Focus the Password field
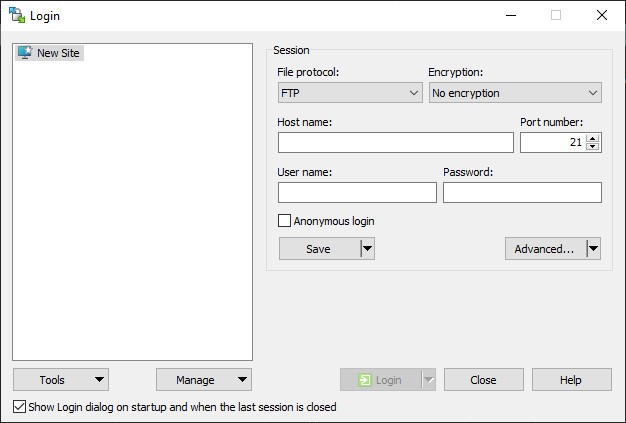 coord(522,192)
